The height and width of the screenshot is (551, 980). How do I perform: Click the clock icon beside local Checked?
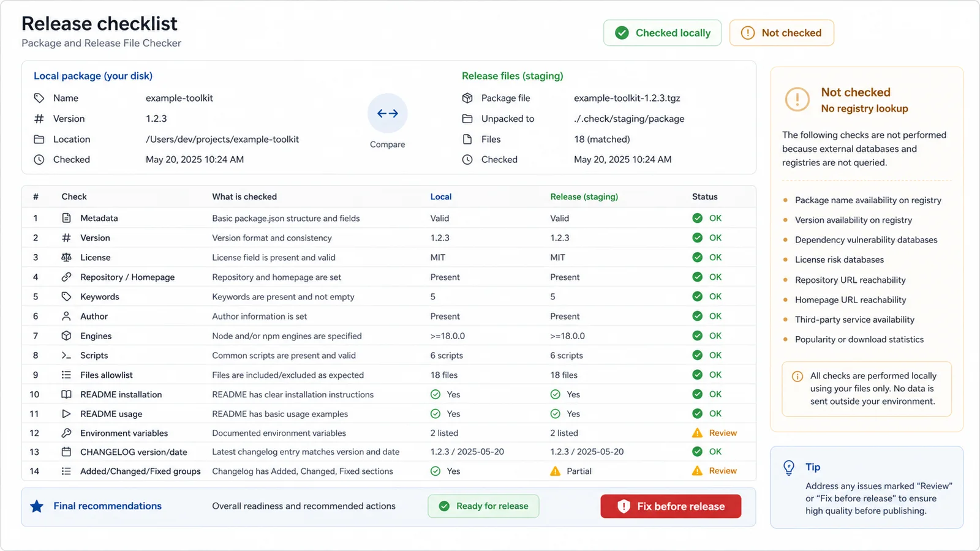tap(39, 160)
